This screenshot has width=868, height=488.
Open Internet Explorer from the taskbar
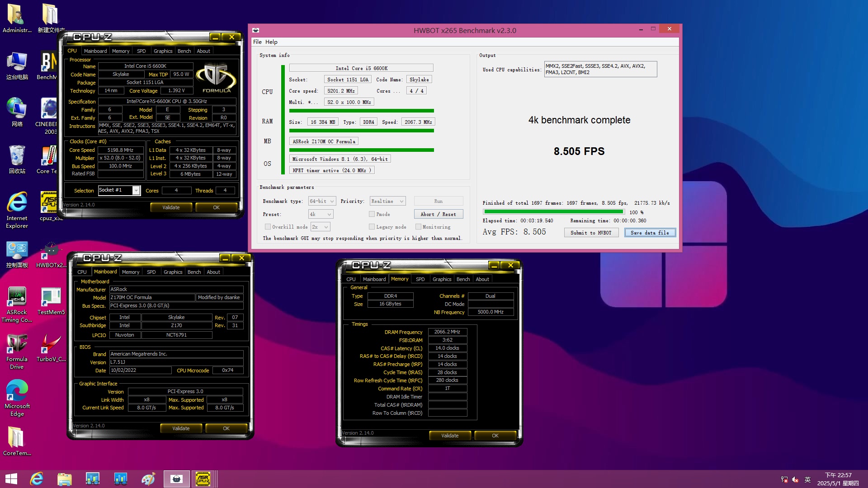click(37, 479)
